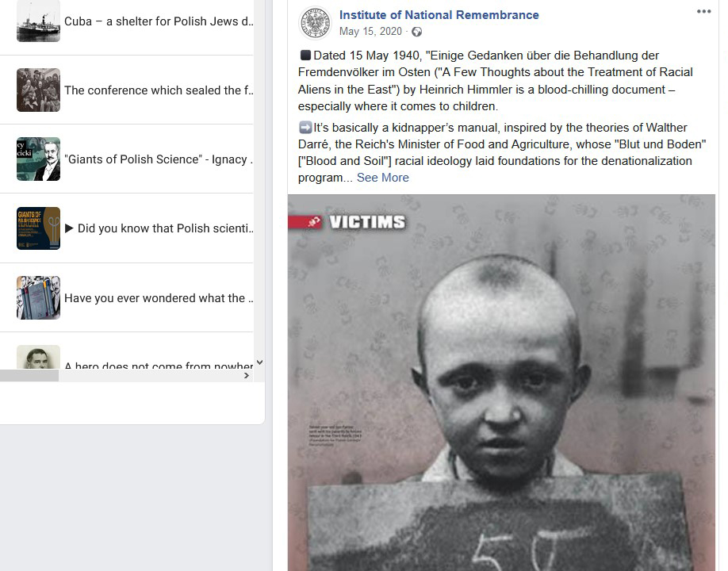Click the horizontal scrollbar right arrow
Image resolution: width=728 pixels, height=571 pixels.
[x=247, y=376]
